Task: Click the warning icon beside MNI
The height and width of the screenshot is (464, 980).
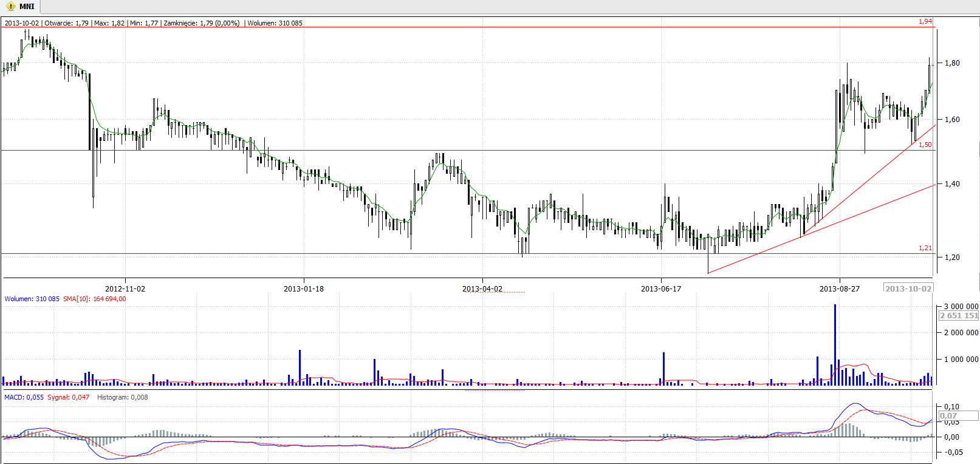Action: (x=10, y=7)
